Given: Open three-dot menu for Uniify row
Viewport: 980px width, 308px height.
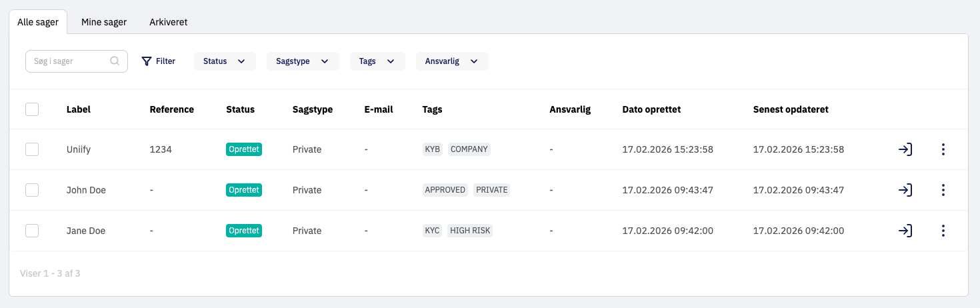Looking at the screenshot, I should 943,149.
